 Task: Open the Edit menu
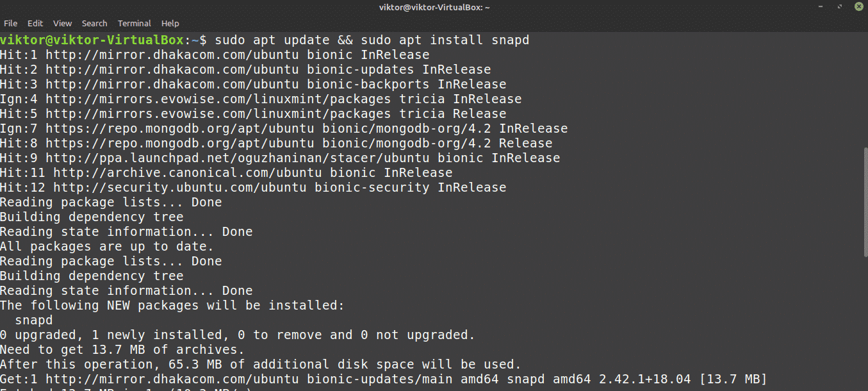click(35, 23)
